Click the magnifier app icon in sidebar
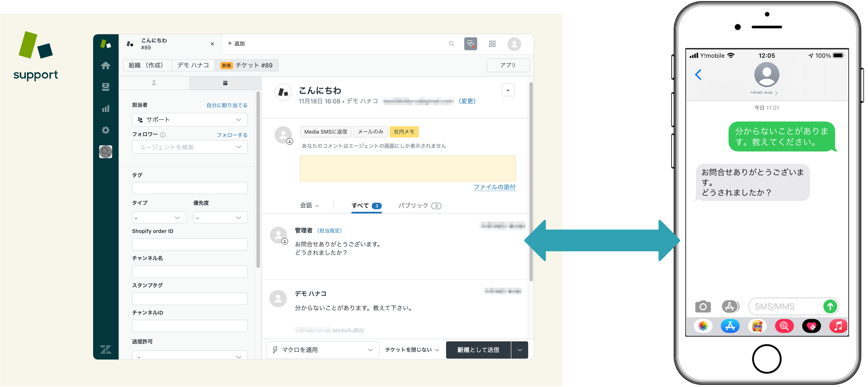The width and height of the screenshot is (868, 387). click(105, 152)
